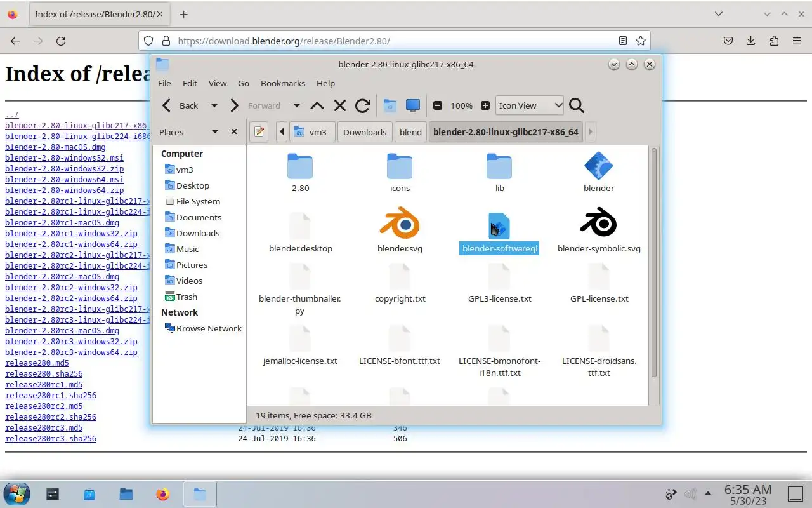Bookmark page with Firefox star icon
The width and height of the screenshot is (812, 508).
coord(641,41)
